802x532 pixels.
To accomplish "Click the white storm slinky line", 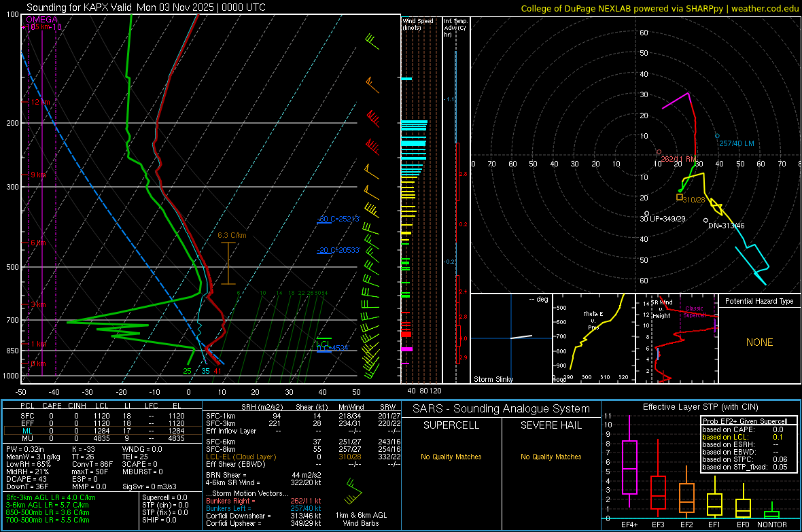I will (x=521, y=336).
